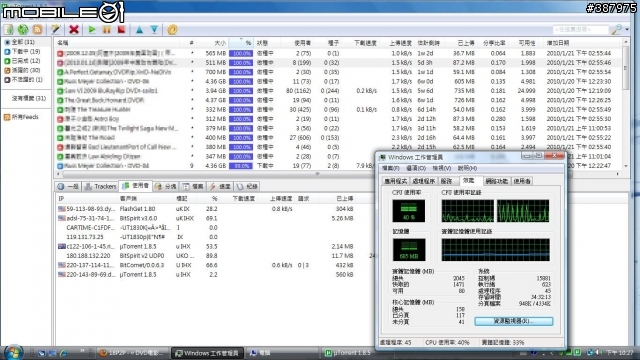Select the The.Great.Buck.Howard.DVDR torrent row

point(339,100)
